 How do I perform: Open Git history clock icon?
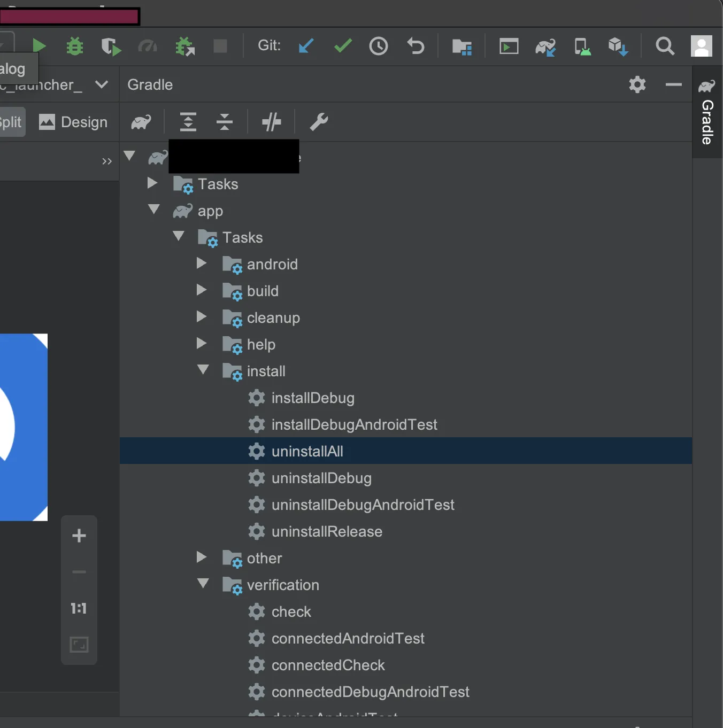click(x=379, y=46)
